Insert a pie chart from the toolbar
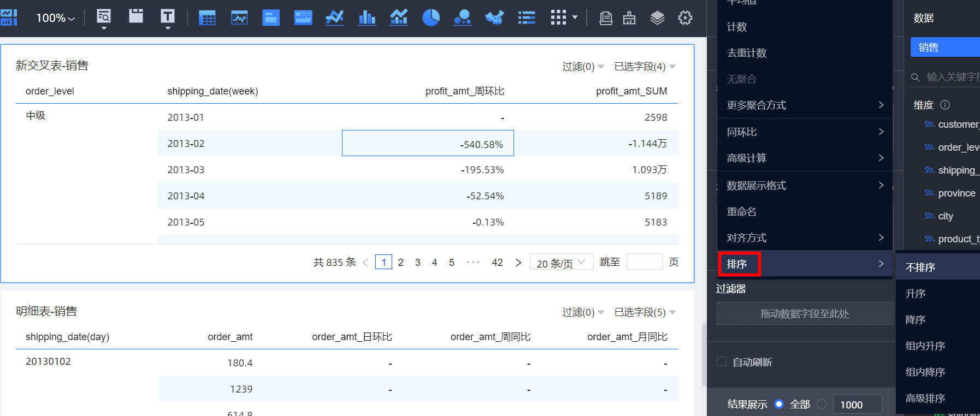This screenshot has height=416, width=980. (x=431, y=18)
